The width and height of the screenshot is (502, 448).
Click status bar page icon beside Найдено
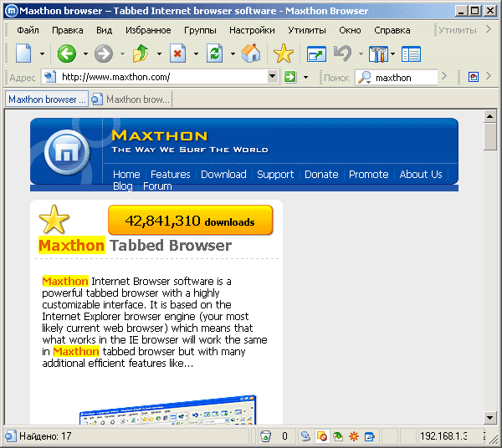tap(10, 436)
